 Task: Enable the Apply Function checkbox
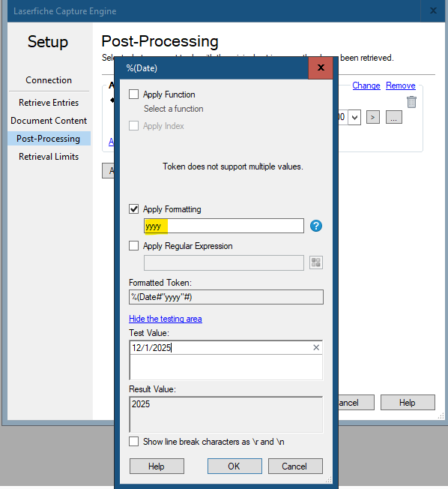click(133, 94)
